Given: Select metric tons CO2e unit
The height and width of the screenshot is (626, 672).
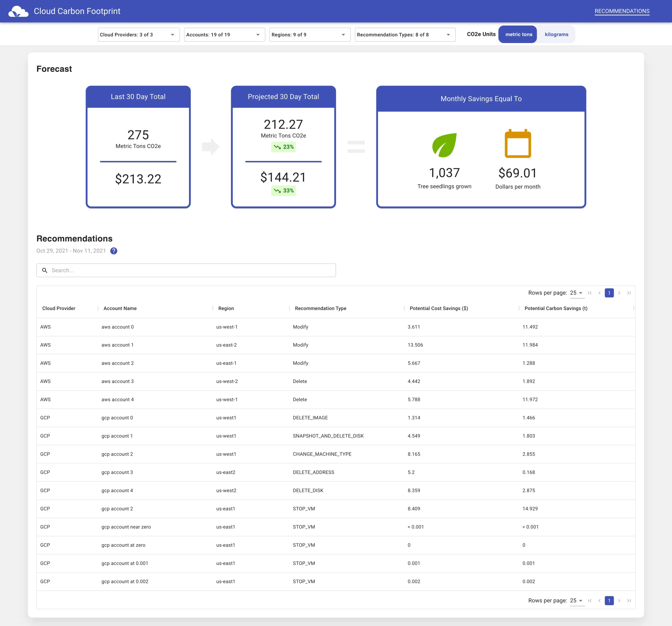Looking at the screenshot, I should (x=518, y=34).
